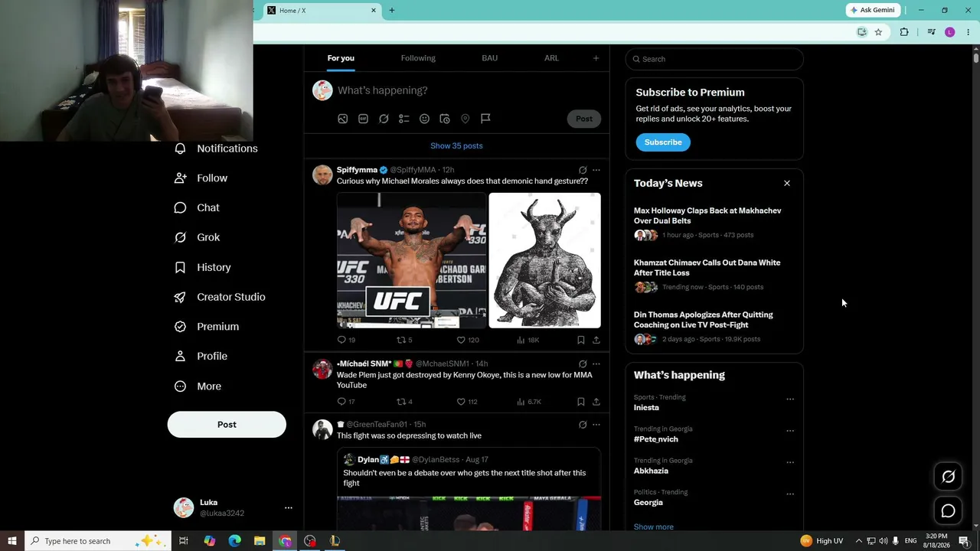Open more options for Spiffymma's post

pos(596,170)
